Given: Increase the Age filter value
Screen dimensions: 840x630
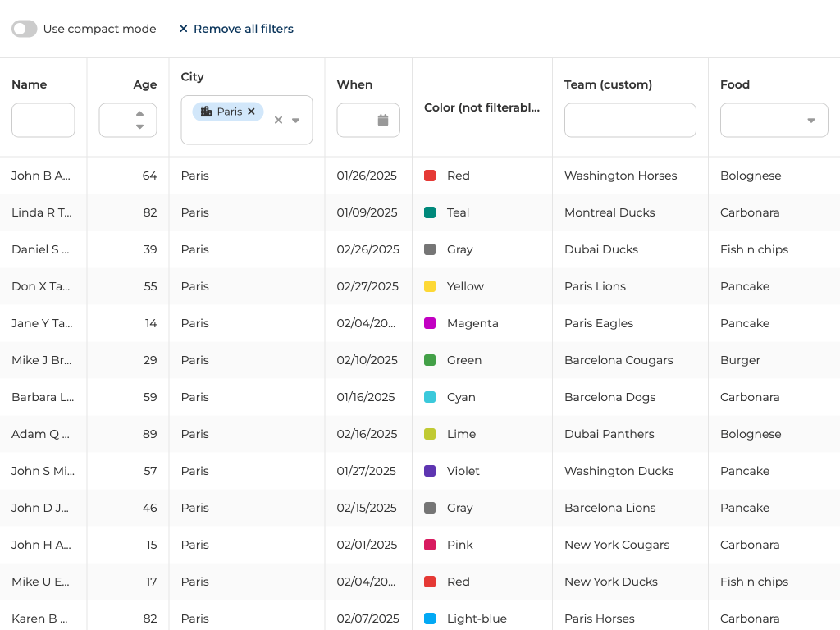Looking at the screenshot, I should [140, 113].
